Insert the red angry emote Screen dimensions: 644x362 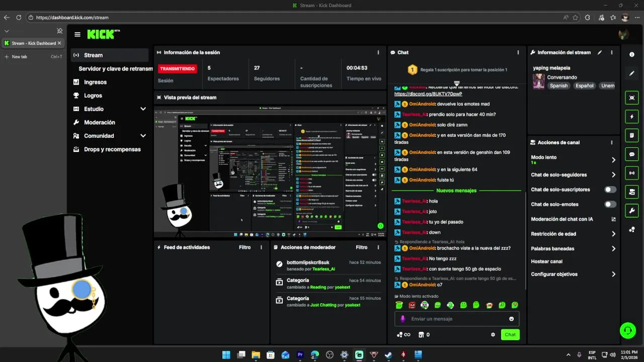(412, 305)
